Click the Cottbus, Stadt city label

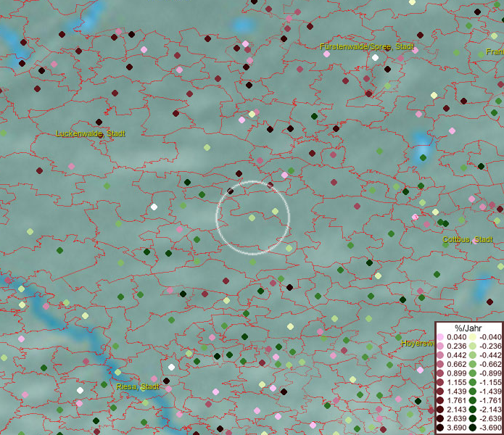click(x=468, y=239)
